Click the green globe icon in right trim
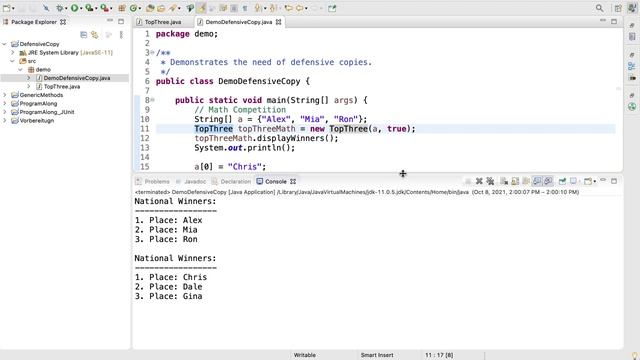 [x=632, y=107]
